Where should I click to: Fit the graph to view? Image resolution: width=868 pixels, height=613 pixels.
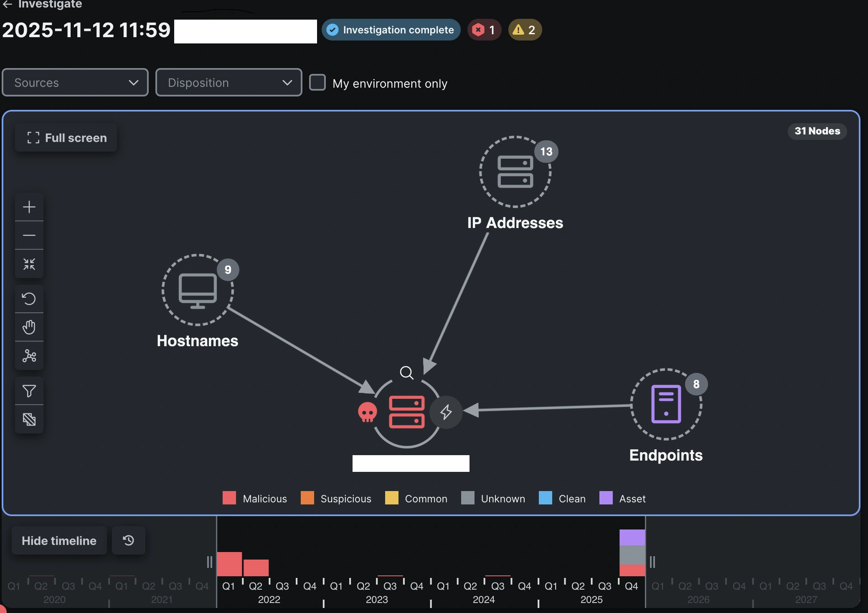point(29,264)
